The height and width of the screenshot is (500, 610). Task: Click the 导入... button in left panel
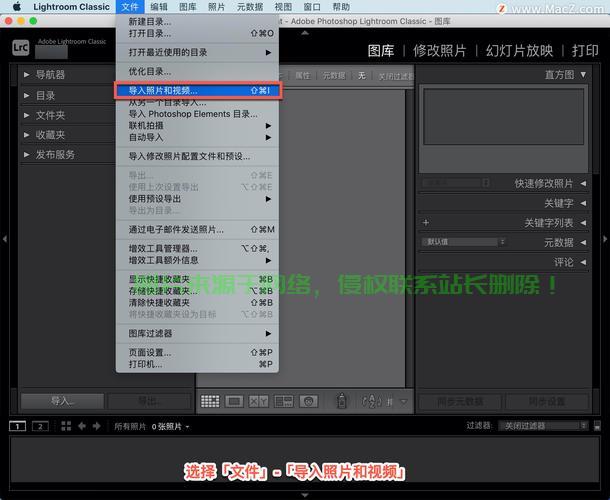click(x=63, y=401)
